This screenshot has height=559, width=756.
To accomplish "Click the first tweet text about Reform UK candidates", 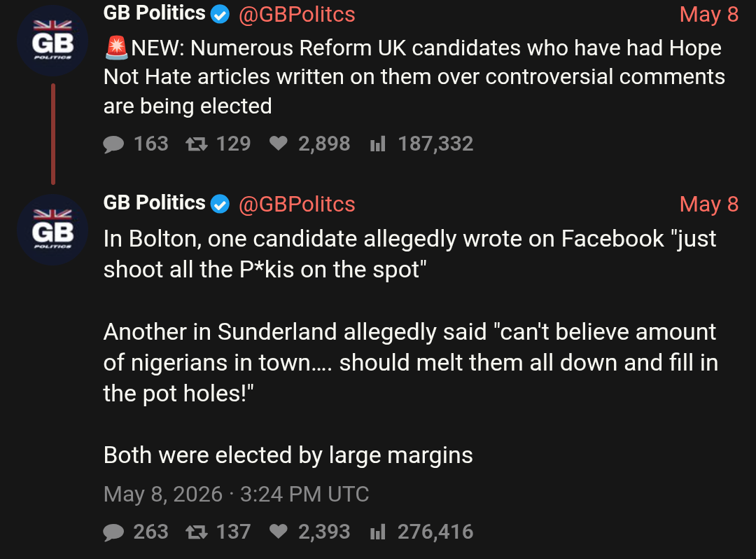I will click(414, 77).
